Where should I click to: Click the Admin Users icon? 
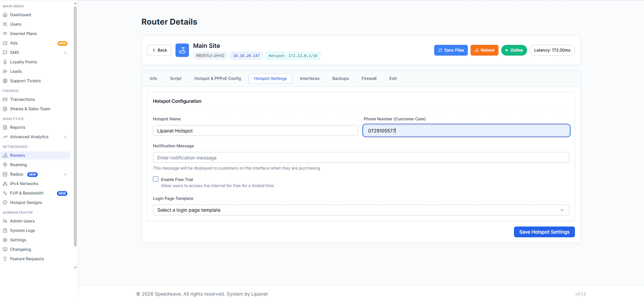click(5, 221)
